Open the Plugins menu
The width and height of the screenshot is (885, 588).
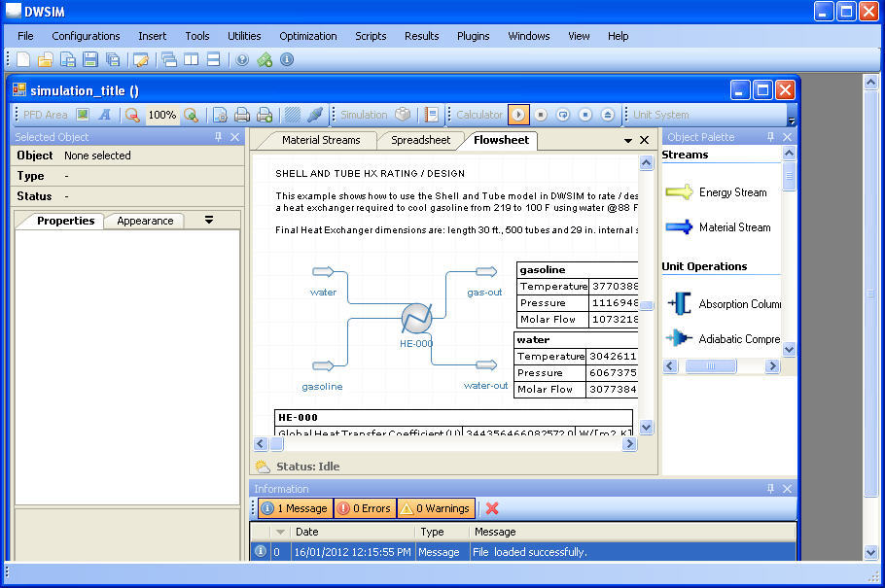(473, 36)
